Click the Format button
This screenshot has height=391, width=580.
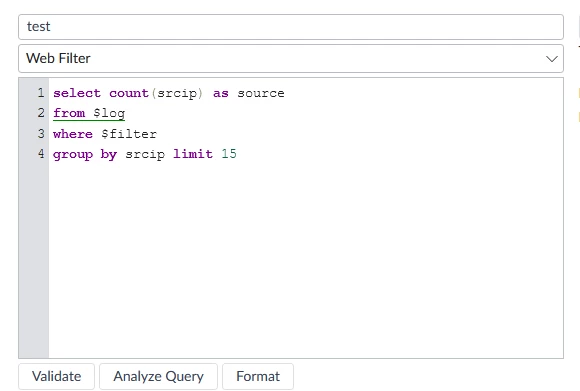click(x=258, y=376)
